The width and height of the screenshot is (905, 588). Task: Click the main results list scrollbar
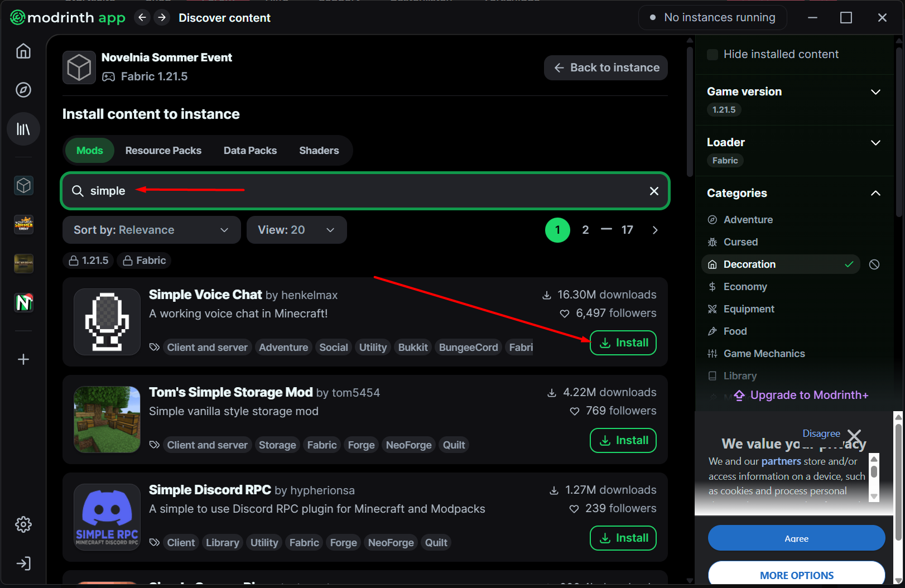point(690,112)
